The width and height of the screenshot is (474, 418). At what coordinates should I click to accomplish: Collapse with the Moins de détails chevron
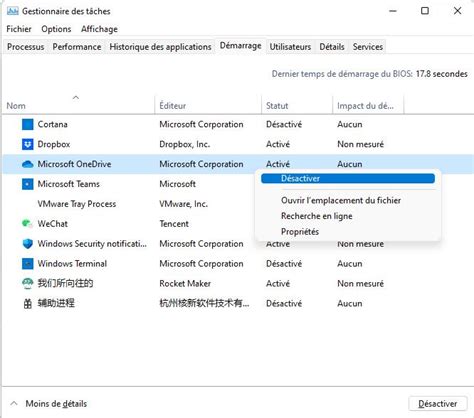point(14,403)
